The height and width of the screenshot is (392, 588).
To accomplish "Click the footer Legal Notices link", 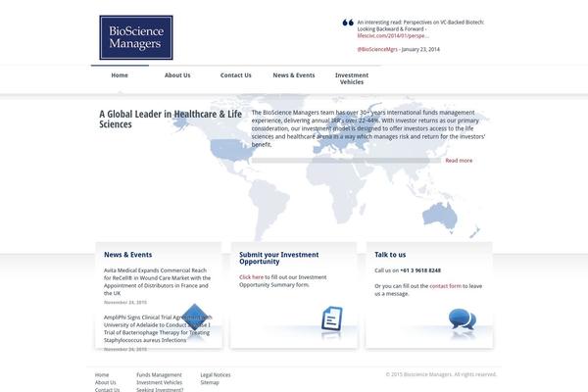I will [x=216, y=375].
